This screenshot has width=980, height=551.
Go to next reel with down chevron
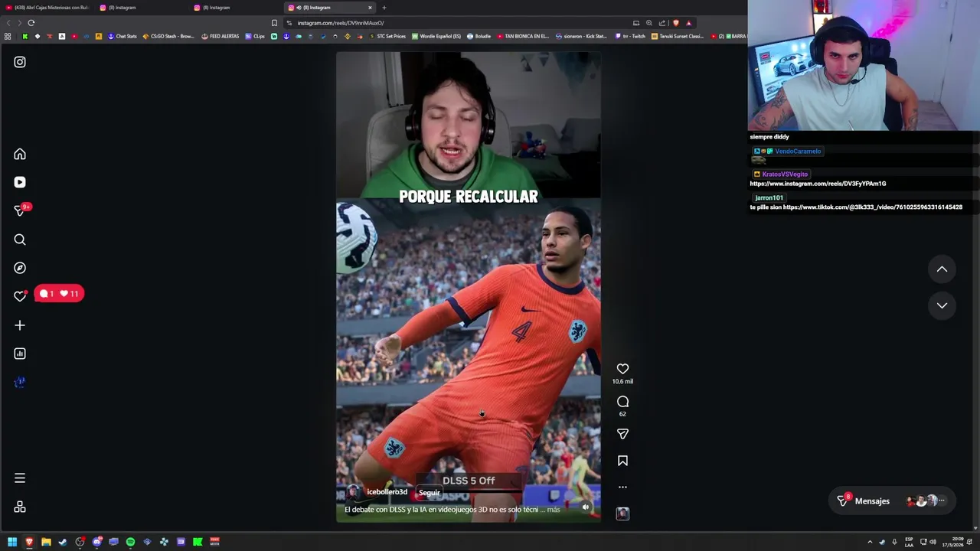coord(942,305)
